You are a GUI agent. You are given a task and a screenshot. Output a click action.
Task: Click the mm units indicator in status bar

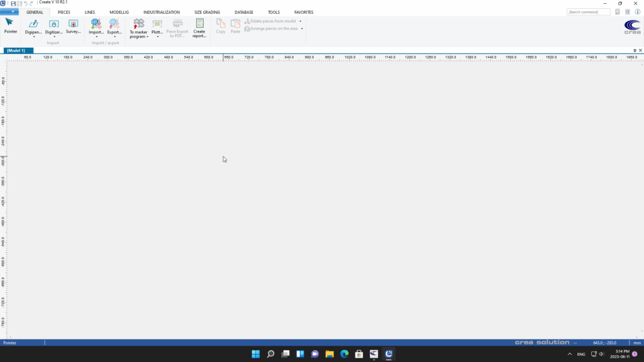click(636, 343)
